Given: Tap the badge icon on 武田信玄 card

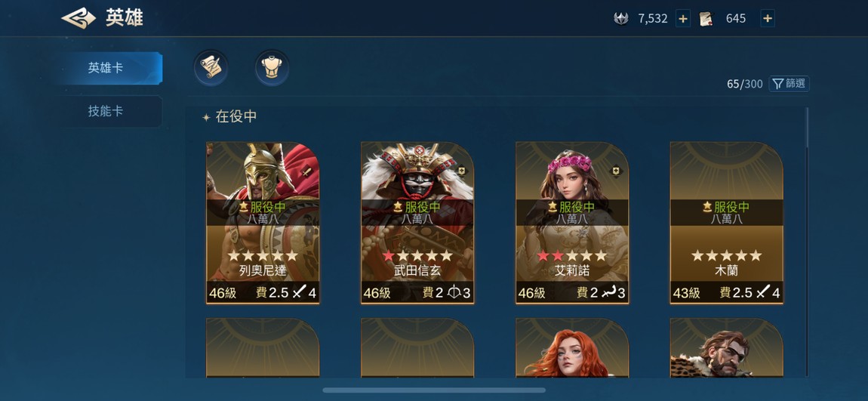Looking at the screenshot, I should coord(461,171).
